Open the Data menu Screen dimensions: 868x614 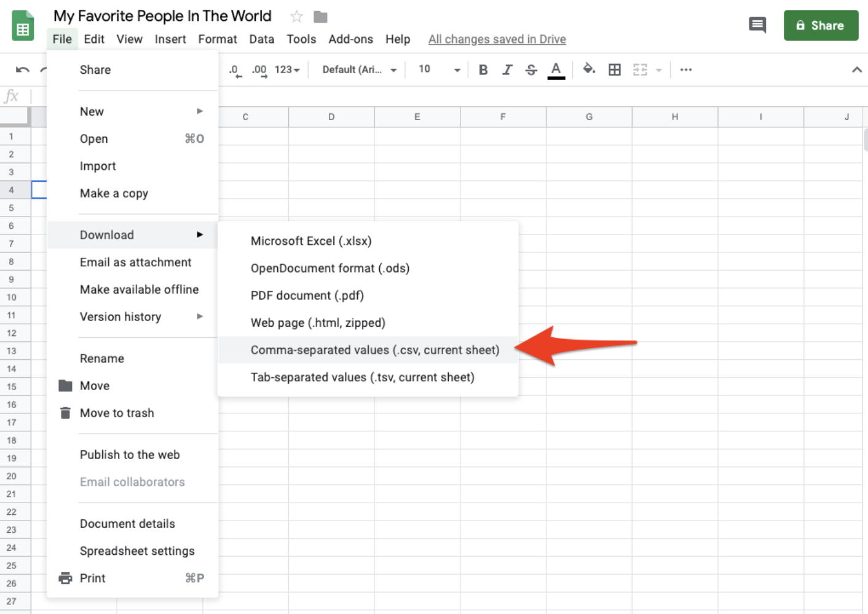[x=261, y=39]
